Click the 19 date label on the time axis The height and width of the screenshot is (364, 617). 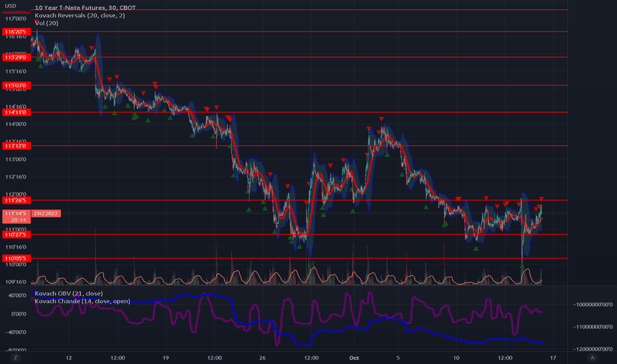click(x=166, y=357)
